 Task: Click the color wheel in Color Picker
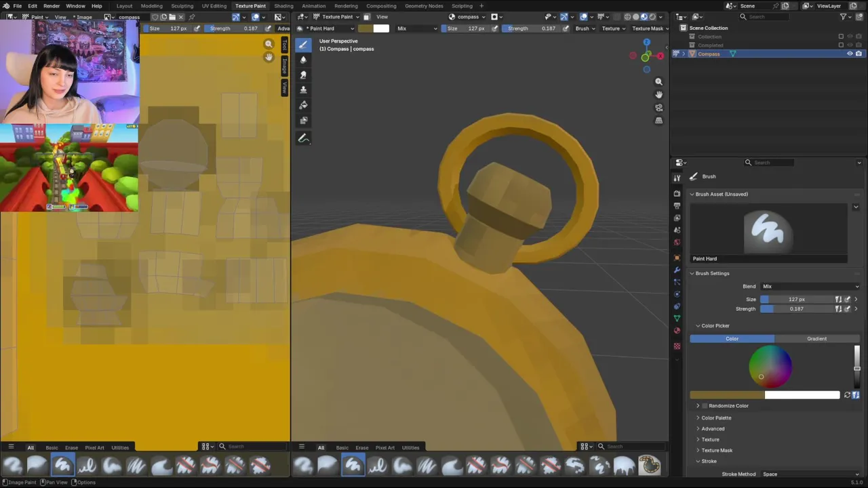(x=770, y=367)
